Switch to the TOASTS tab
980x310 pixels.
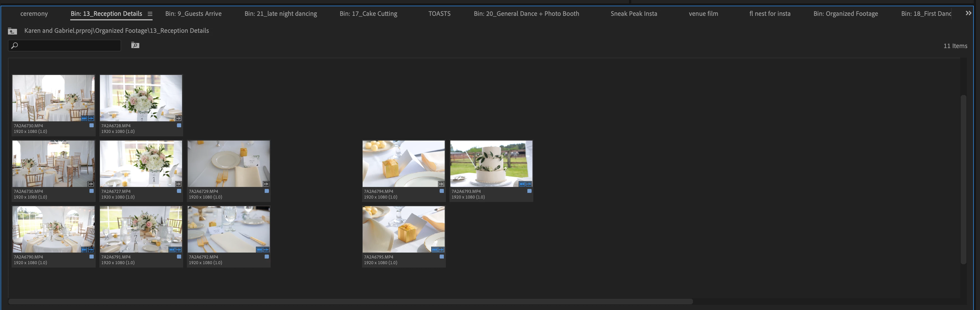click(x=439, y=14)
